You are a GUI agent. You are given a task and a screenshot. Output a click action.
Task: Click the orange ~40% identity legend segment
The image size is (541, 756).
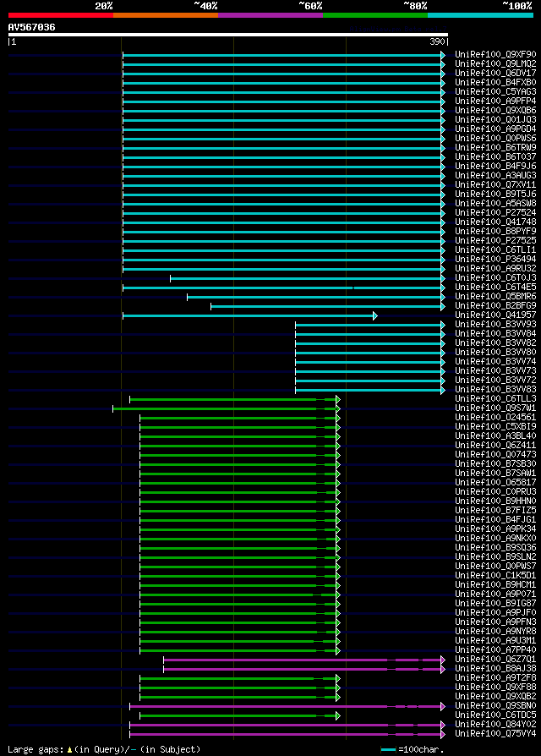[166, 15]
